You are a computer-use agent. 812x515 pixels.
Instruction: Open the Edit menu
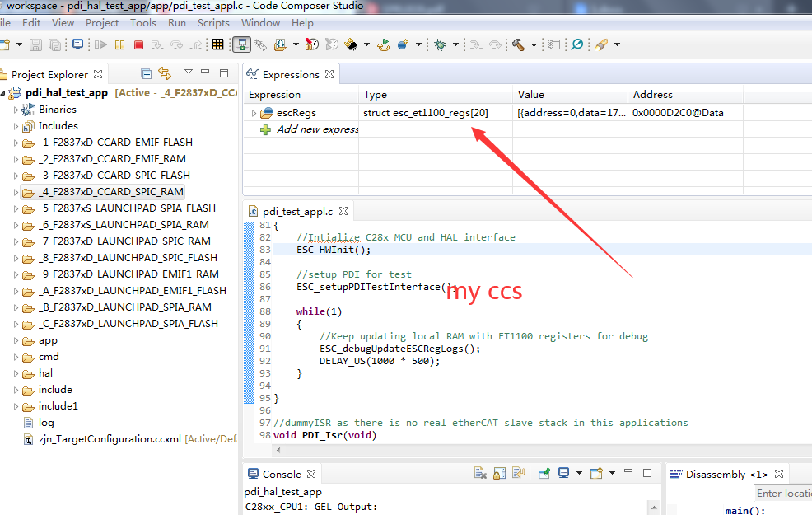coord(31,23)
